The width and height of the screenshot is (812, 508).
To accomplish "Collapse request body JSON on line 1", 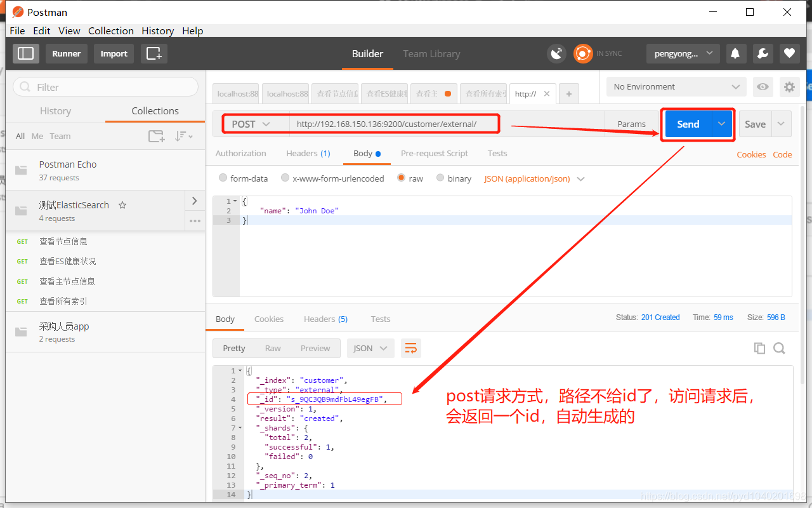I will point(235,201).
